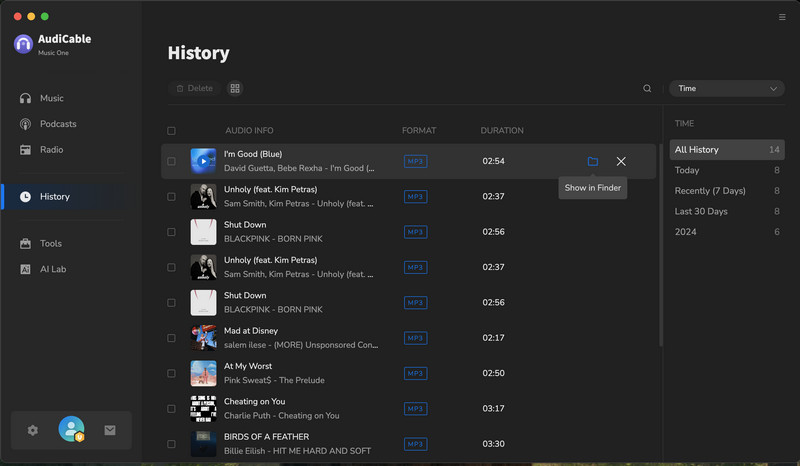800x466 pixels.
Task: Show I'm Good (Blue) in Finder
Action: pos(592,161)
